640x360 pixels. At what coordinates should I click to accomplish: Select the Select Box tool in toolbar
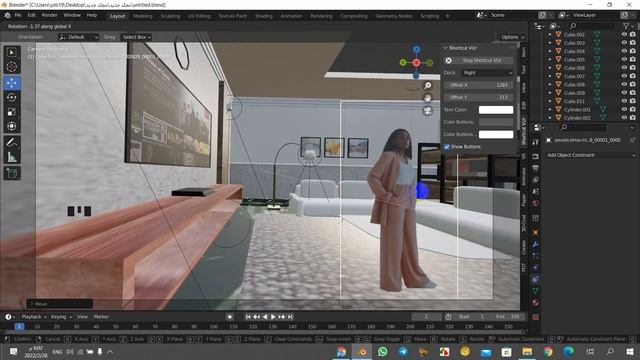point(12,53)
